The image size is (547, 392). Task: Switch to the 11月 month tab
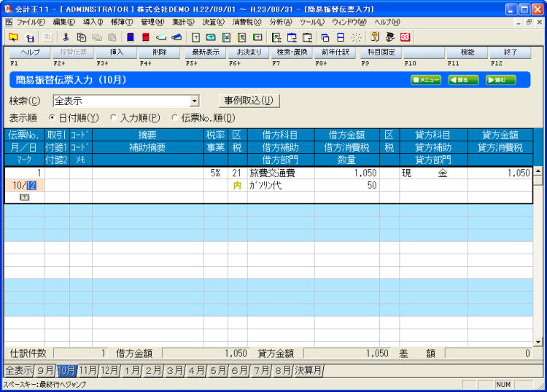(x=88, y=370)
